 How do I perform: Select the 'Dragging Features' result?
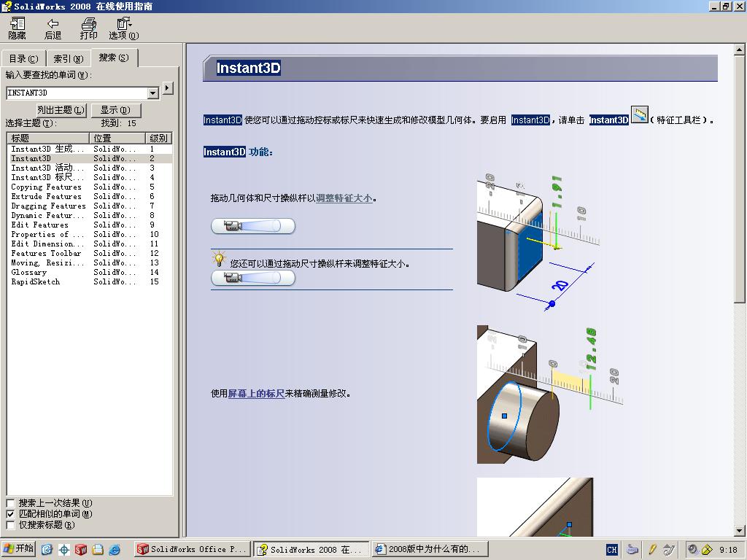90,206
